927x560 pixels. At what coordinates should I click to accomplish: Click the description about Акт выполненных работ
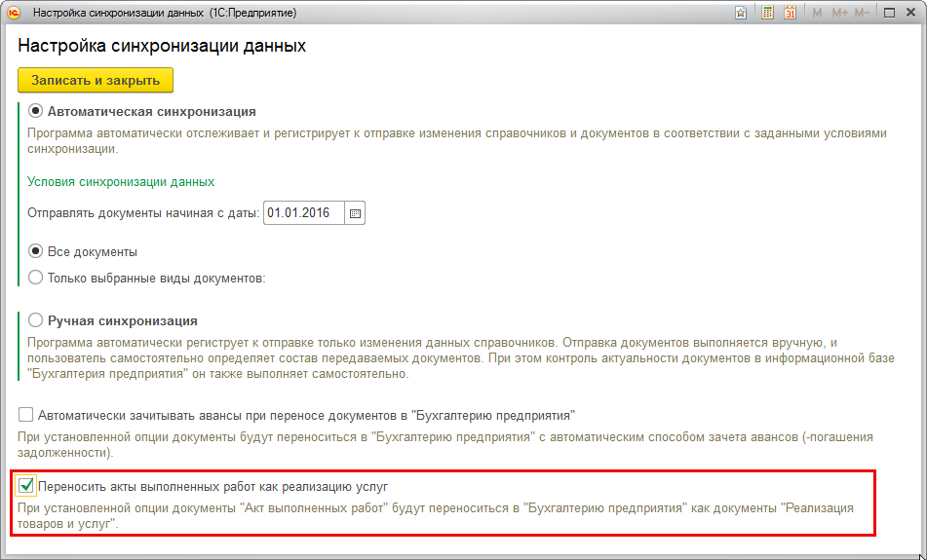[x=436, y=516]
